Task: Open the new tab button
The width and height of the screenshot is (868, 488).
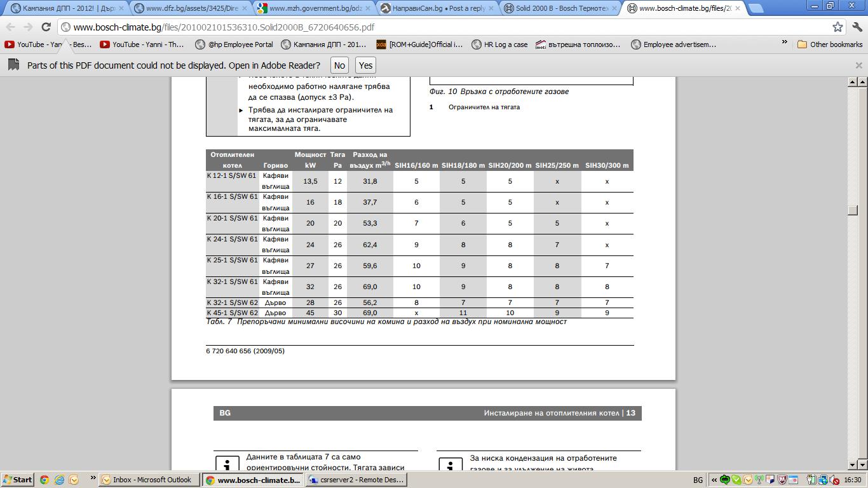Action: [x=755, y=9]
